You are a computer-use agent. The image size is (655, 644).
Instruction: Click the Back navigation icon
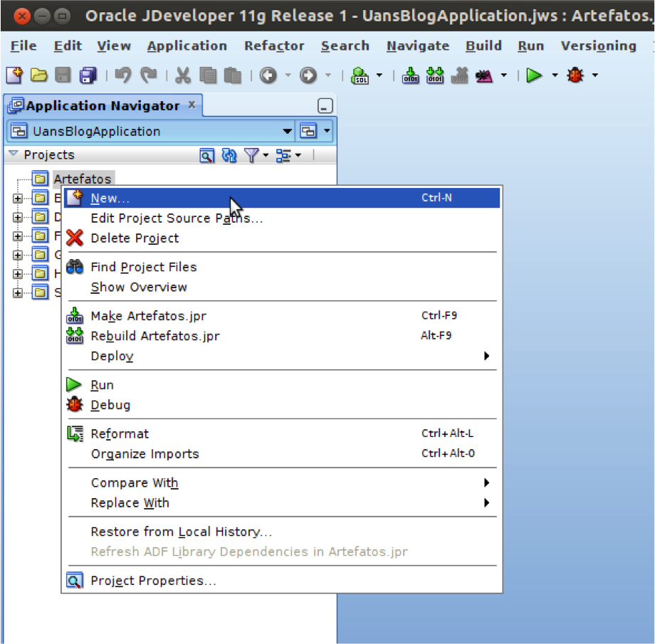[x=268, y=75]
